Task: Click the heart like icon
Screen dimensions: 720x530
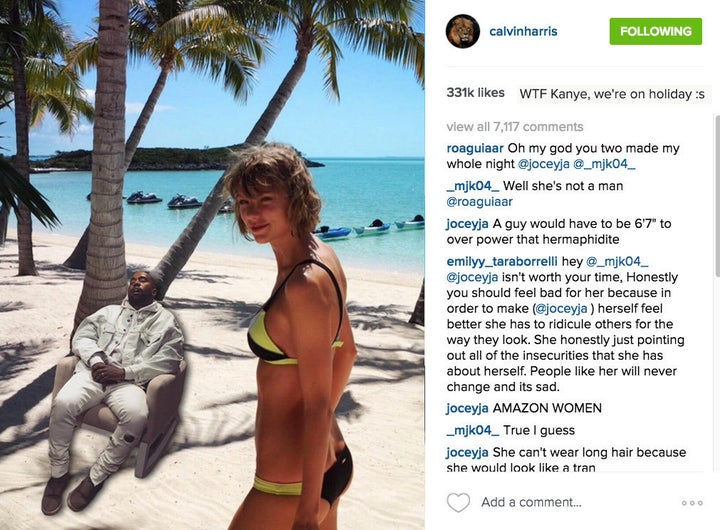Action: pyautogui.click(x=458, y=502)
